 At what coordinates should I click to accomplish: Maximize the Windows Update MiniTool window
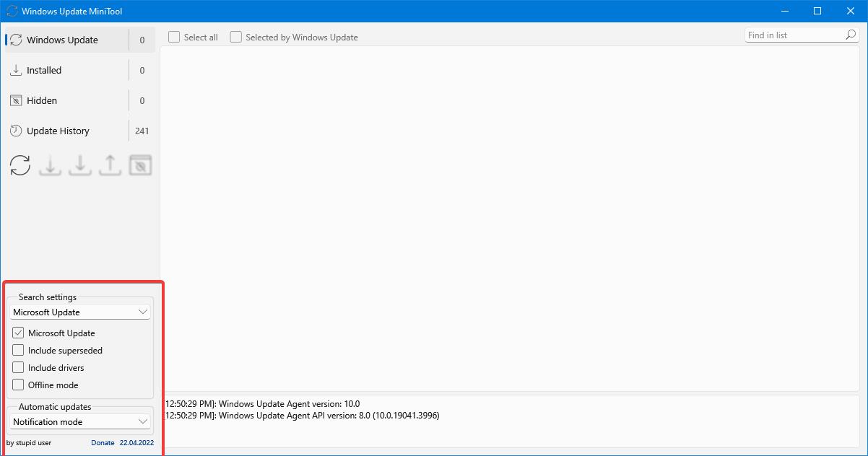817,11
